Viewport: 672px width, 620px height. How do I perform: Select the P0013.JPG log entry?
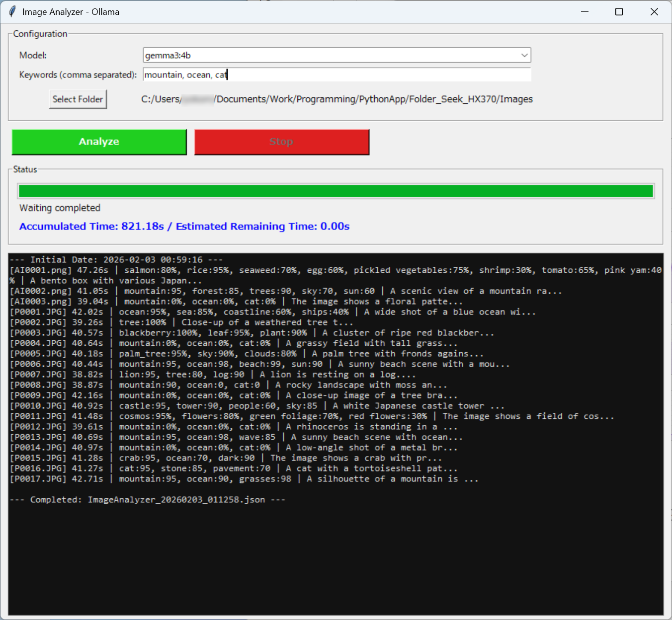pos(236,437)
